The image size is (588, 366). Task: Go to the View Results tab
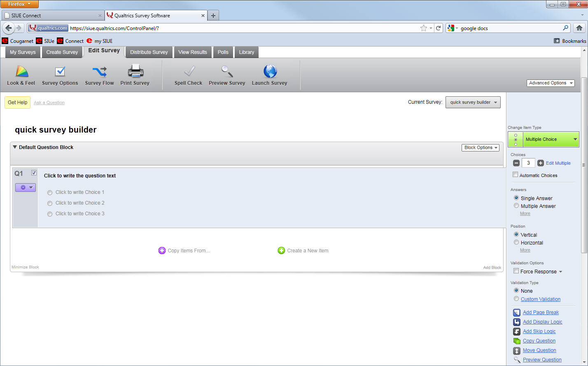[192, 52]
